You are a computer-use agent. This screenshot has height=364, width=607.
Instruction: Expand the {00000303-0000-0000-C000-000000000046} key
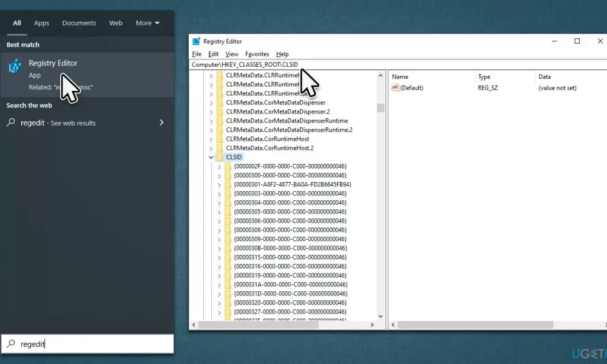[219, 194]
